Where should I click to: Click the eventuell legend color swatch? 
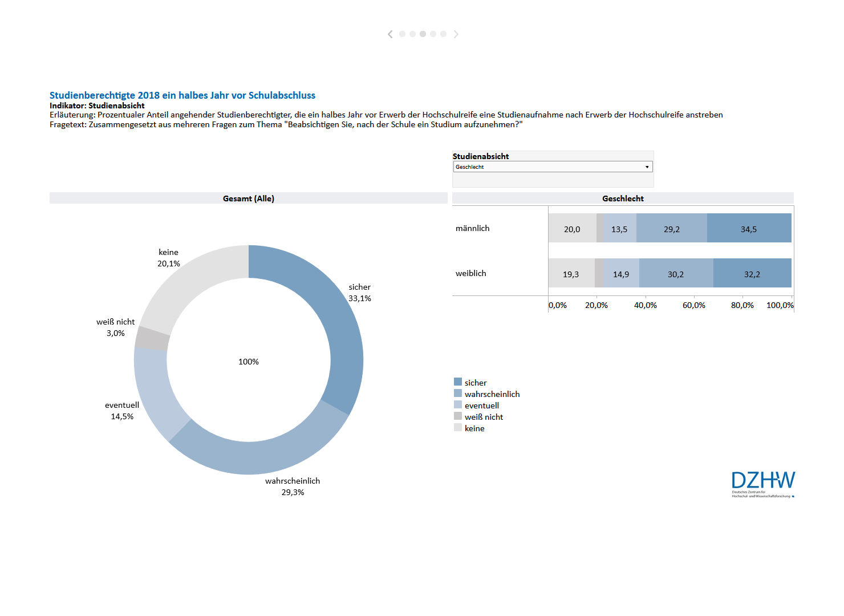[458, 404]
